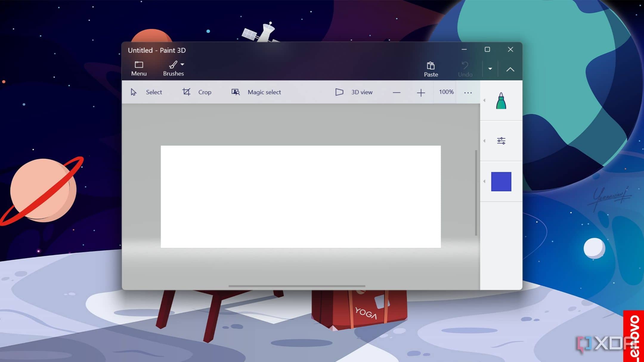Click the Undo arrow button

pos(465,69)
